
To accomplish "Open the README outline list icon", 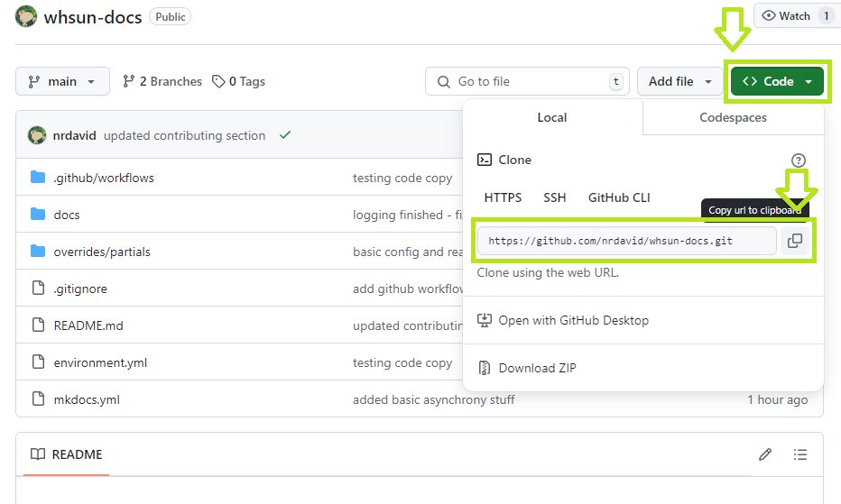I will (800, 454).
